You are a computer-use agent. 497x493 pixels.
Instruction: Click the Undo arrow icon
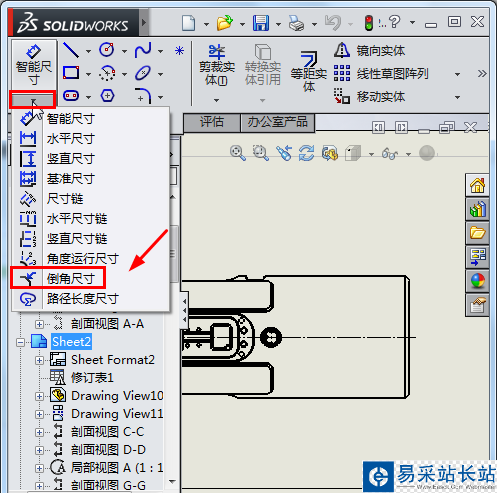click(x=333, y=23)
